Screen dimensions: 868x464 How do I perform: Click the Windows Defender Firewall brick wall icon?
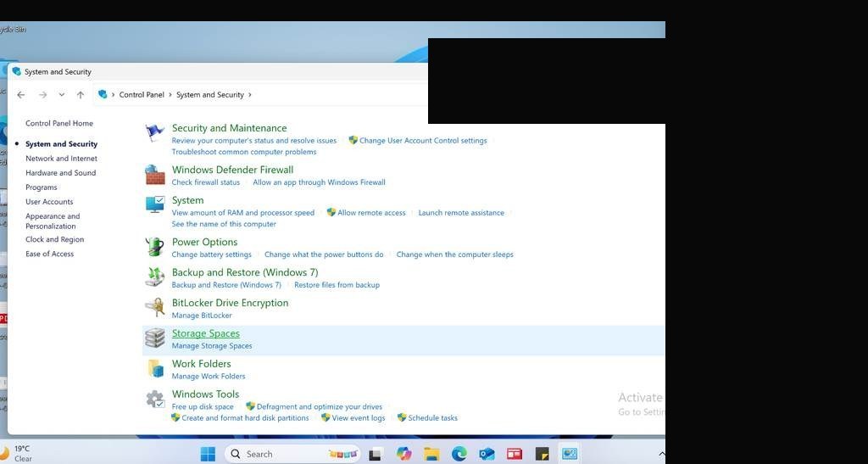point(155,175)
